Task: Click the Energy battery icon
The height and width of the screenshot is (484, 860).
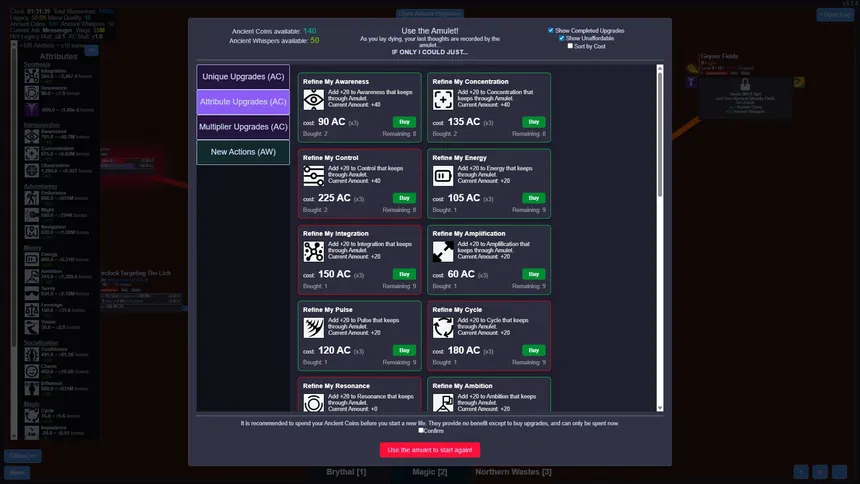Action: (x=443, y=176)
